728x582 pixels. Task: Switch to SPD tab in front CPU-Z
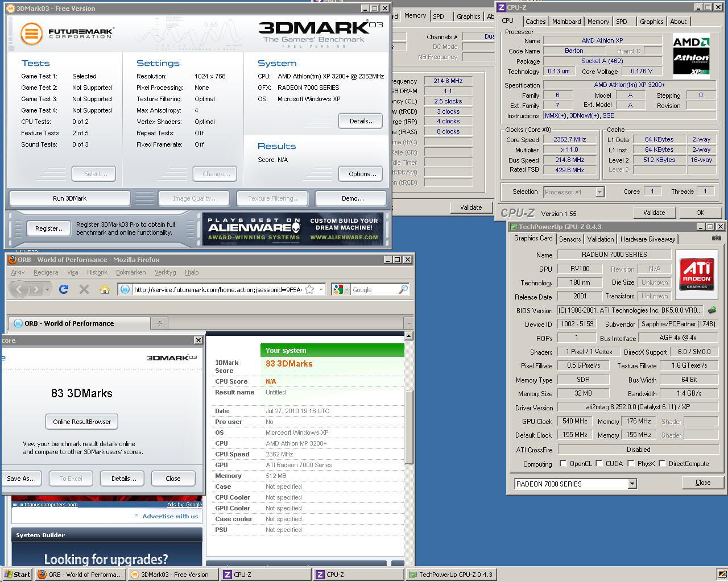click(x=622, y=22)
